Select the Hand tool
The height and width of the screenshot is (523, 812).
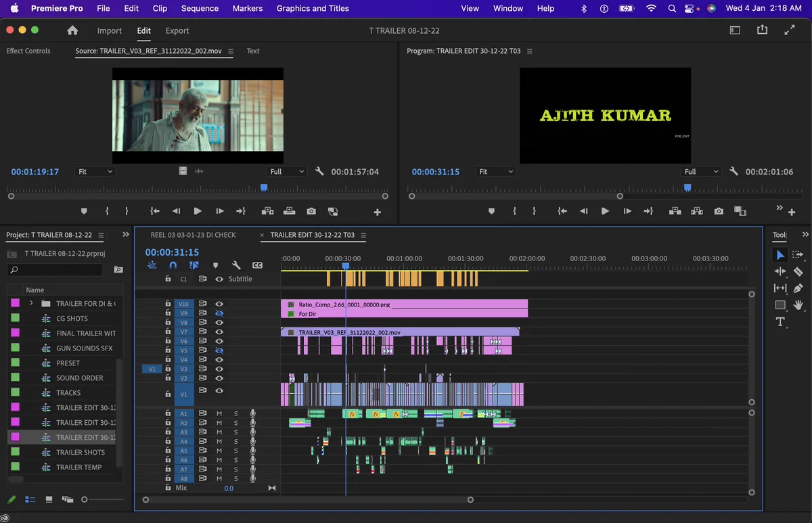pyautogui.click(x=798, y=305)
